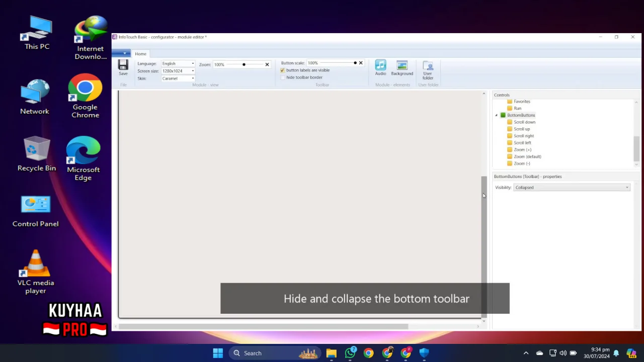Reset Button scale with the X icon
644x362 pixels.
coord(361,63)
